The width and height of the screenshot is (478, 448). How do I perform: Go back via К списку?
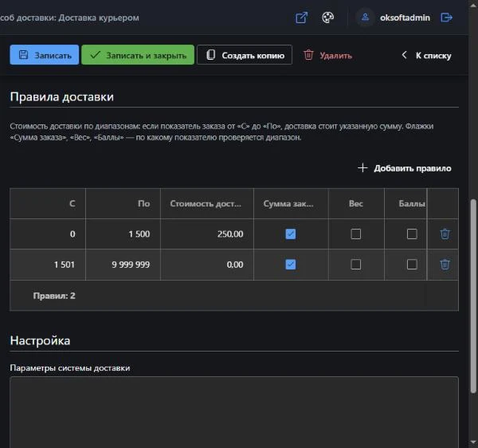pos(426,55)
